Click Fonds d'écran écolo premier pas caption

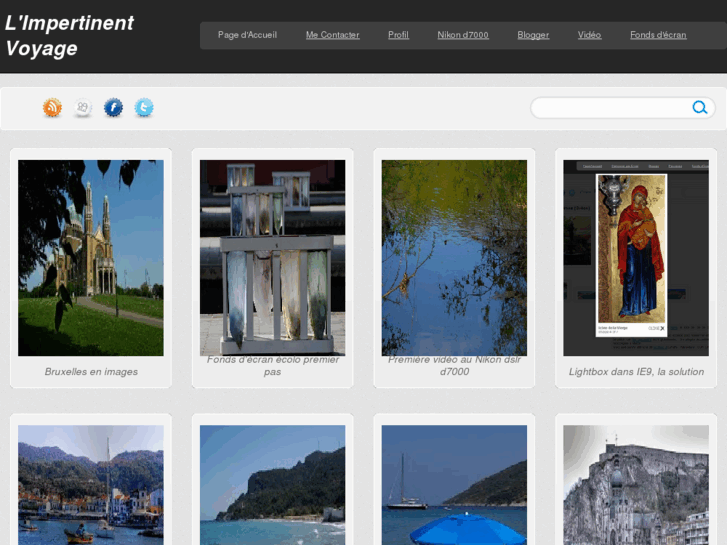pyautogui.click(x=273, y=365)
